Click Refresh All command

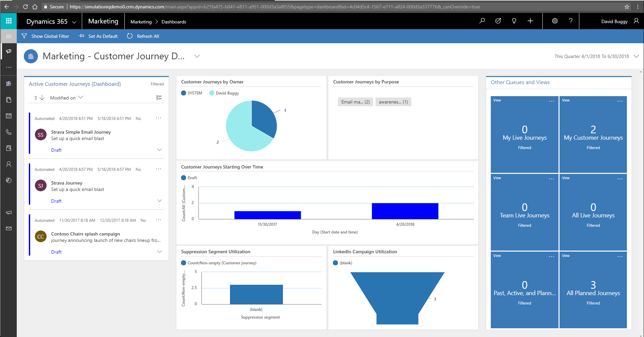[143, 36]
